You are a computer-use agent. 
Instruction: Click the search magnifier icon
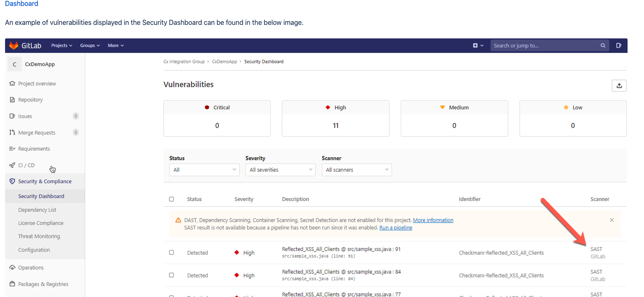[603, 46]
